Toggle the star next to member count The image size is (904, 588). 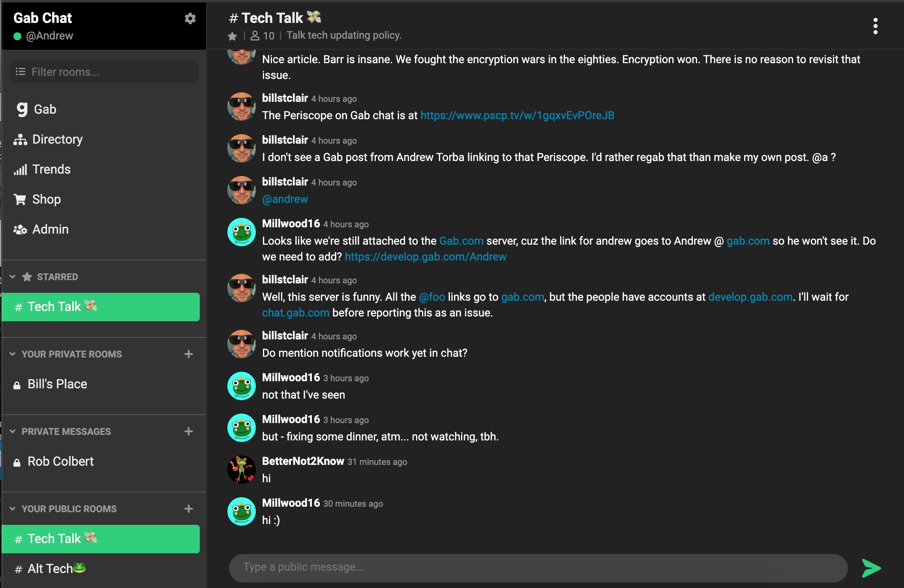point(232,36)
